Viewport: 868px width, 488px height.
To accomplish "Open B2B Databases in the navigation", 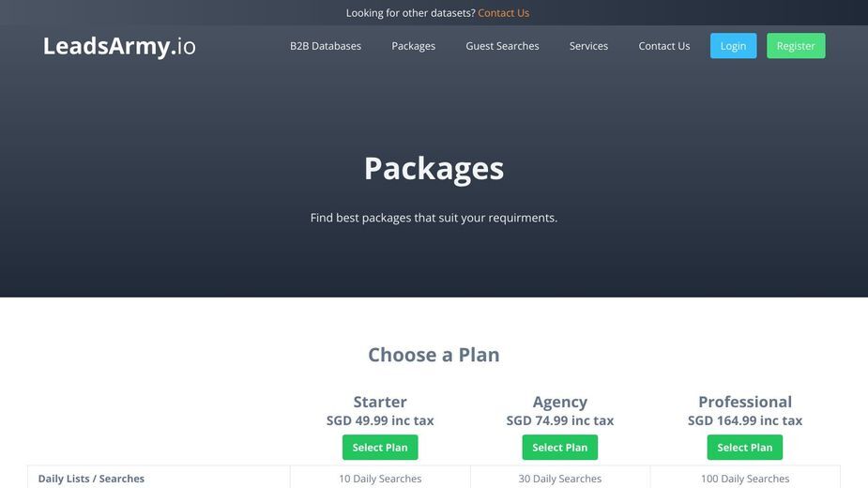I will click(326, 46).
